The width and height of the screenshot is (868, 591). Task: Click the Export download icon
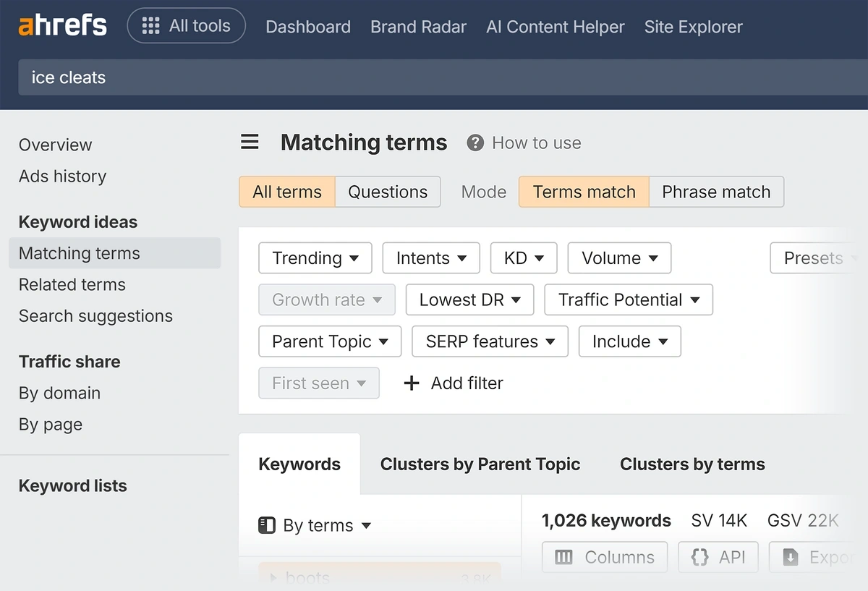tap(791, 557)
